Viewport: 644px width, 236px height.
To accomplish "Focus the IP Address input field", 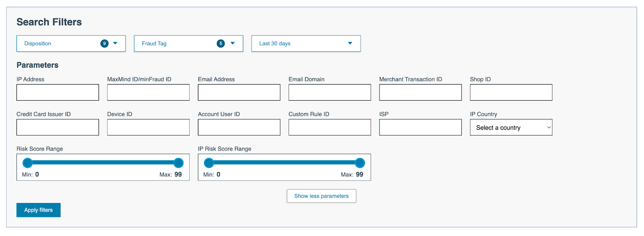I will (x=58, y=92).
